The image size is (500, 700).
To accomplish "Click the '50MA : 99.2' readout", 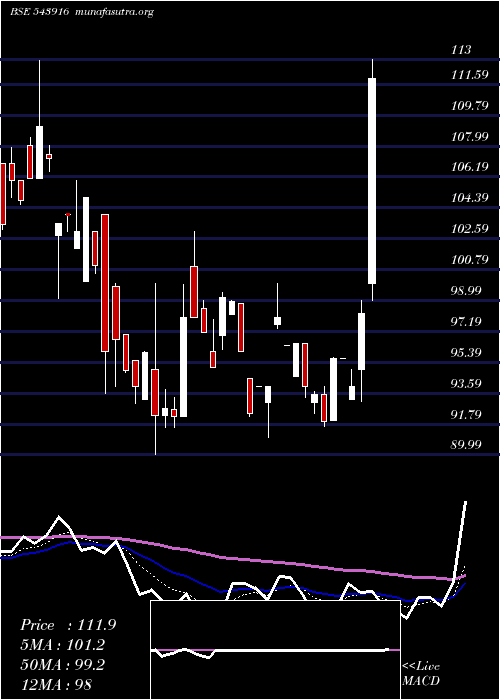I will (x=62, y=665).
